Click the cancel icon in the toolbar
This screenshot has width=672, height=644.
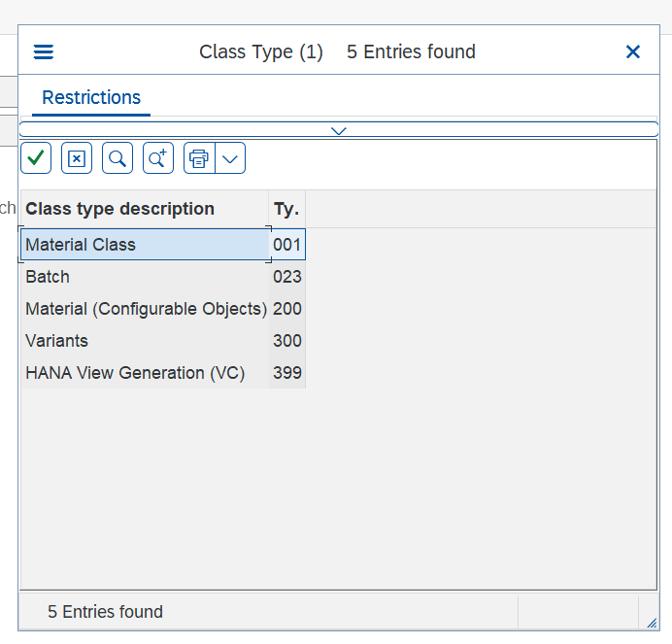[x=77, y=157]
